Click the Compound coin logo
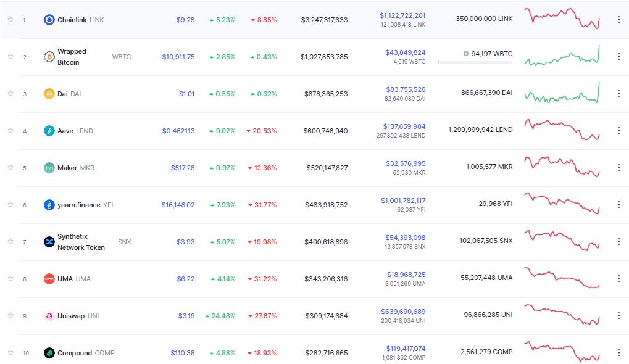The width and height of the screenshot is (629, 364). click(x=49, y=353)
